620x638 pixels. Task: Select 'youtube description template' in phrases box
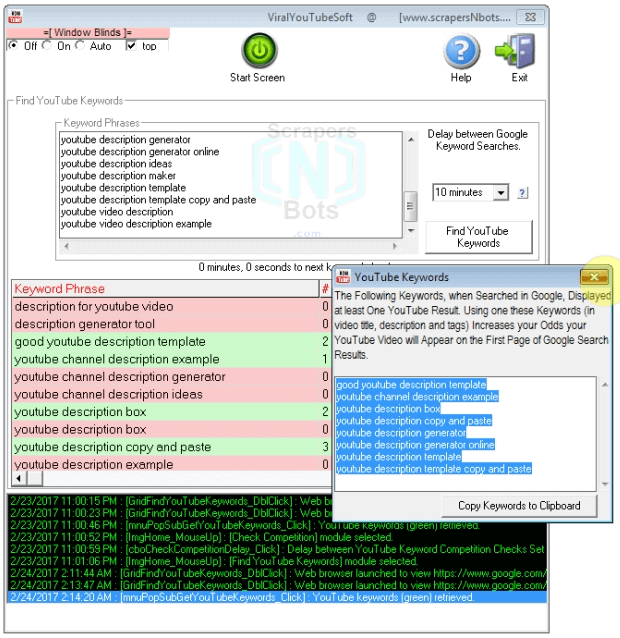tap(123, 188)
